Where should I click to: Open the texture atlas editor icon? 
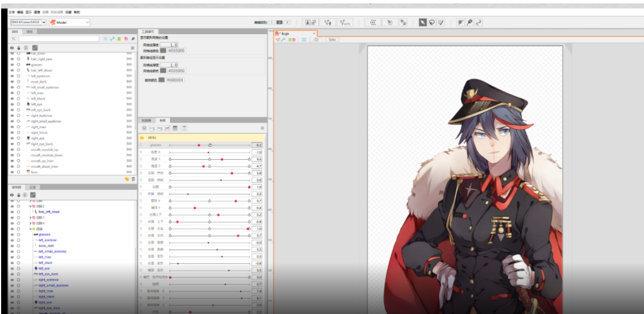click(x=310, y=22)
